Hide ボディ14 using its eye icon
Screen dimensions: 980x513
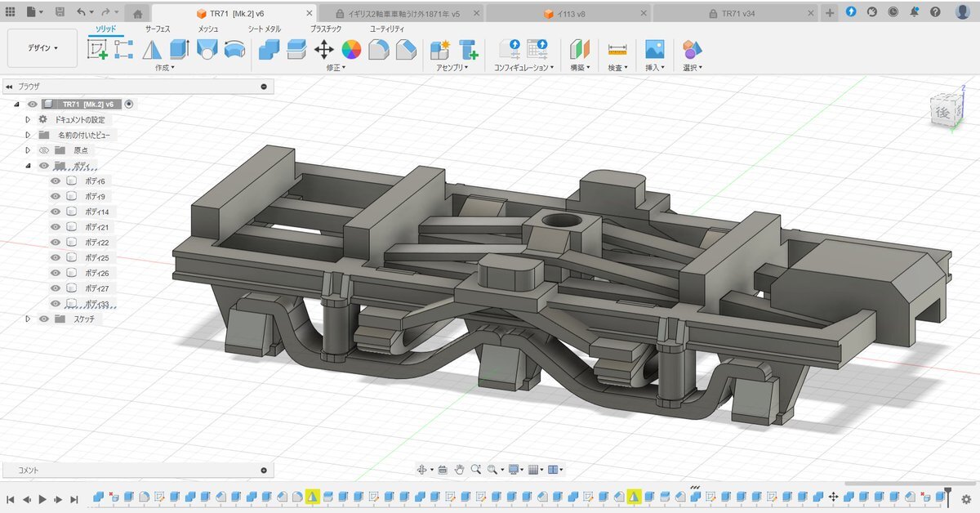pyautogui.click(x=56, y=212)
